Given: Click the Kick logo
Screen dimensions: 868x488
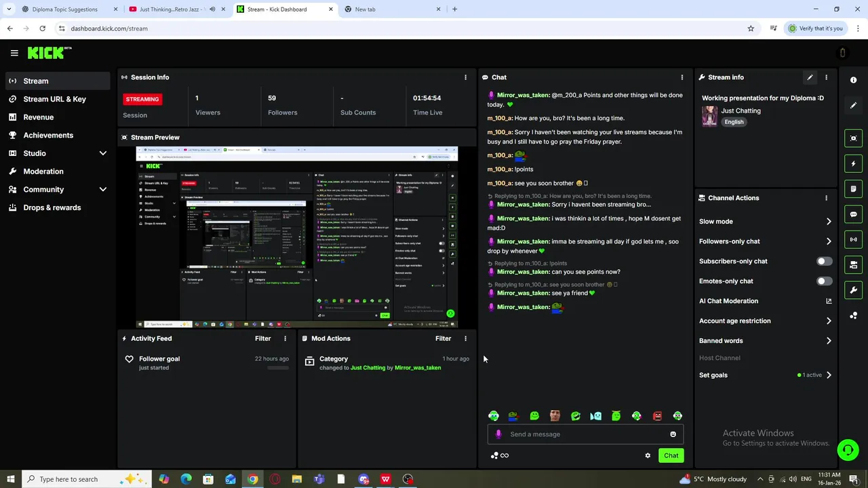Looking at the screenshot, I should pos(49,52).
